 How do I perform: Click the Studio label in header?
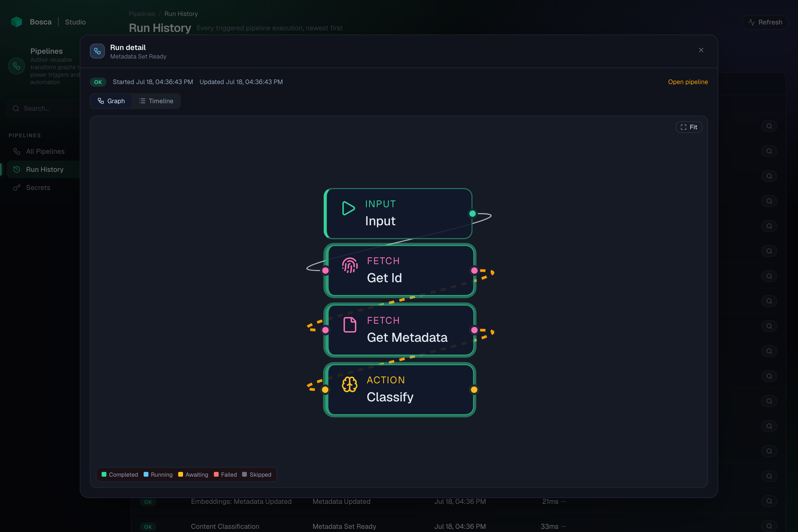(75, 22)
